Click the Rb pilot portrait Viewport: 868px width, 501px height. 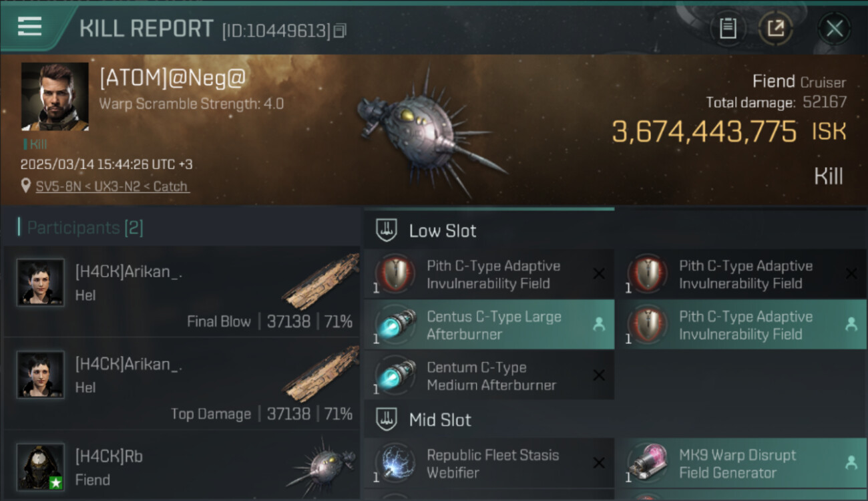[x=41, y=466]
